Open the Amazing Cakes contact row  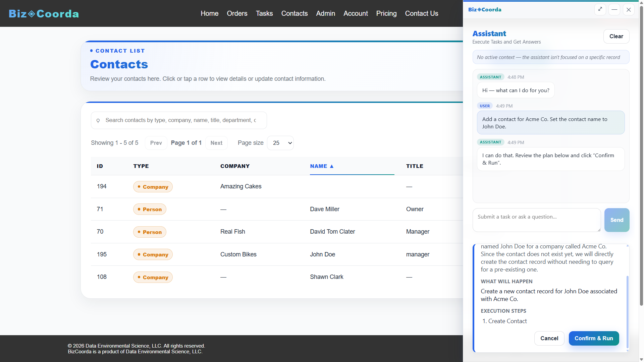tap(277, 186)
